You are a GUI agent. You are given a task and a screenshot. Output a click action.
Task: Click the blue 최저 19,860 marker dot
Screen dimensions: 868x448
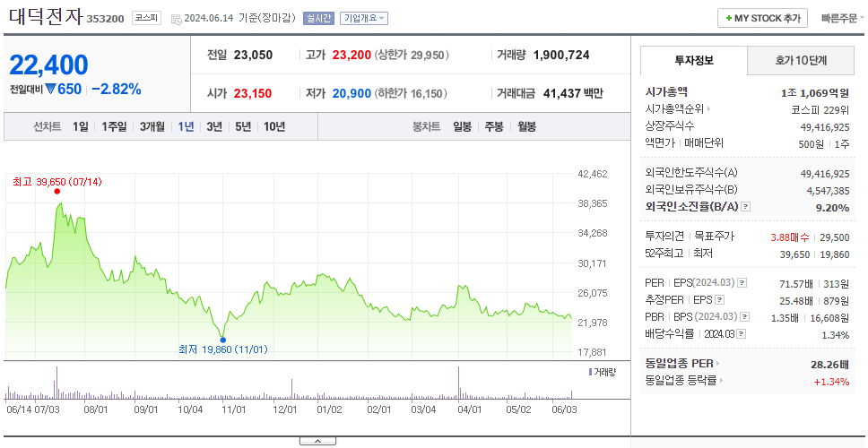[222, 340]
